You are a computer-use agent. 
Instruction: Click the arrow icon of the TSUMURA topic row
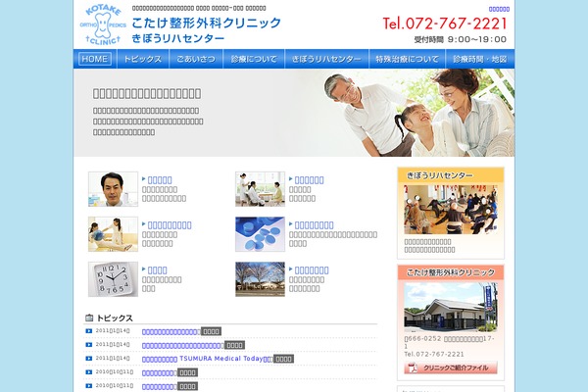(89, 359)
